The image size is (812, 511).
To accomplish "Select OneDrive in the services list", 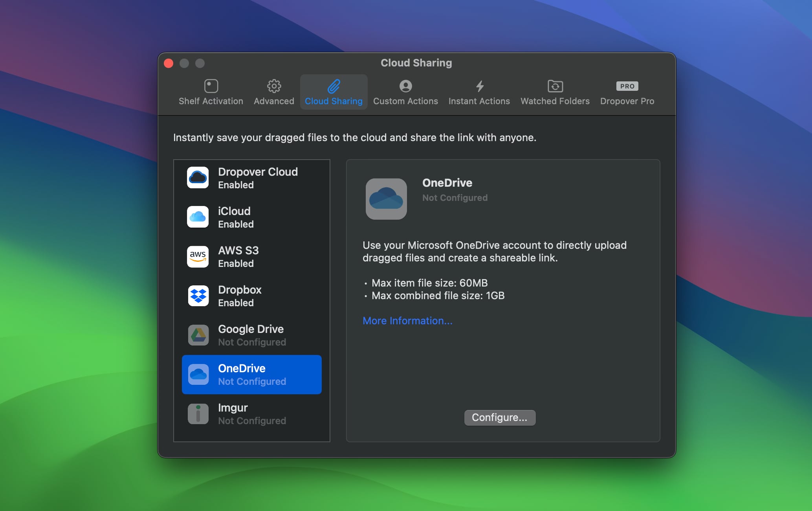I will click(x=251, y=374).
